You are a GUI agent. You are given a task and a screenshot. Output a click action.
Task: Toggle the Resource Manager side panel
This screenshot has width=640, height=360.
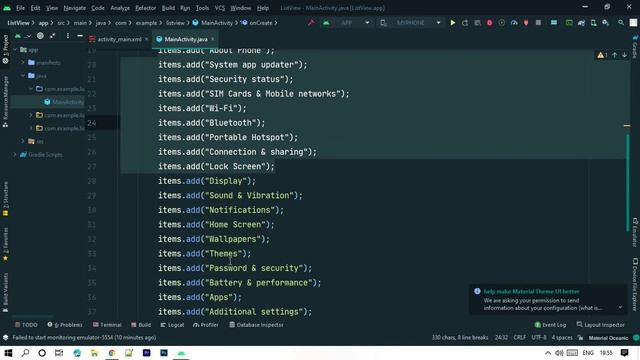(x=5, y=102)
